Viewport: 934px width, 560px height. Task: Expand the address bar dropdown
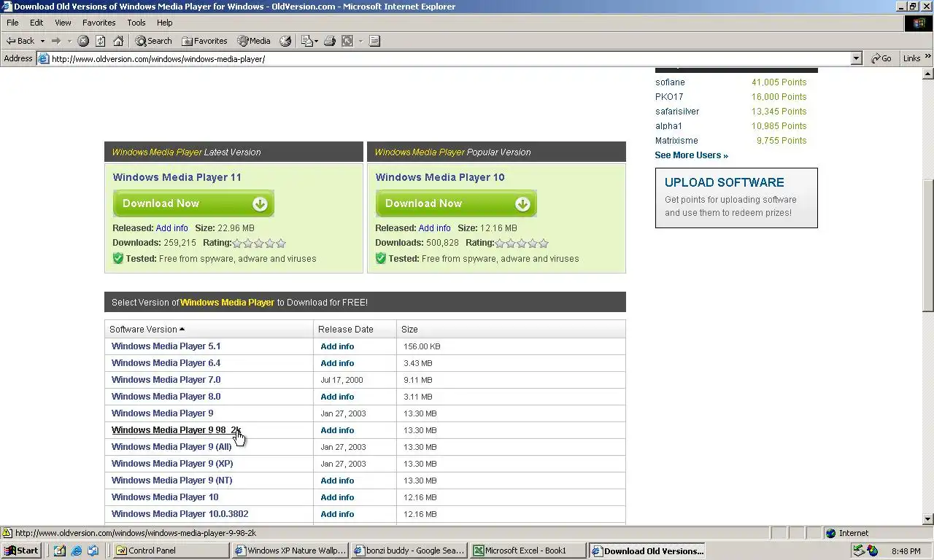(x=857, y=58)
